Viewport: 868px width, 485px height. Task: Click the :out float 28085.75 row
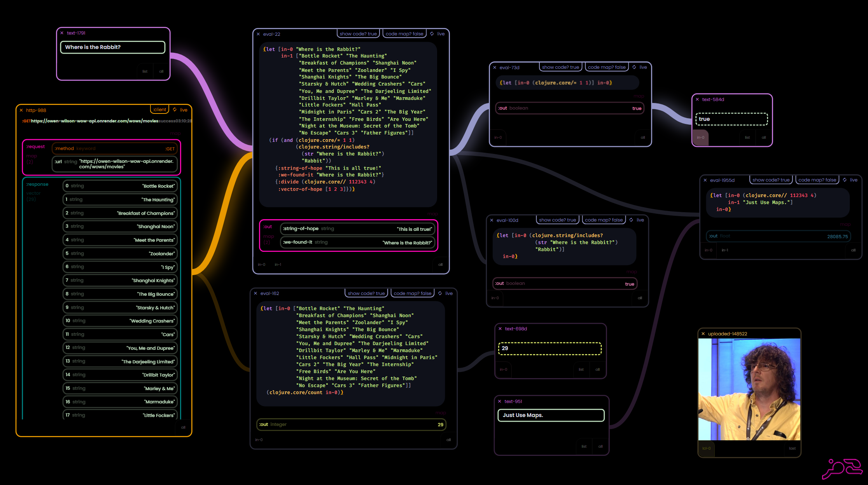pos(778,236)
